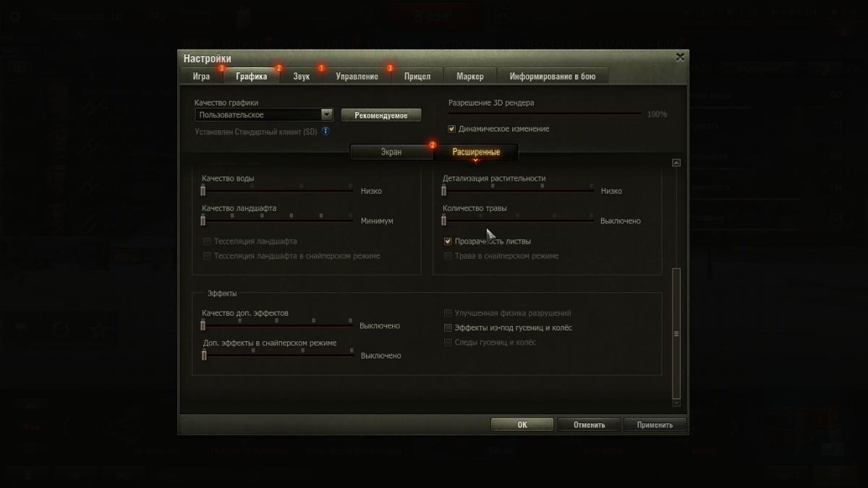Image resolution: width=868 pixels, height=488 pixels.
Task: Toggle Тесселяция ландшафта в снайперском режиме
Action: (x=207, y=256)
